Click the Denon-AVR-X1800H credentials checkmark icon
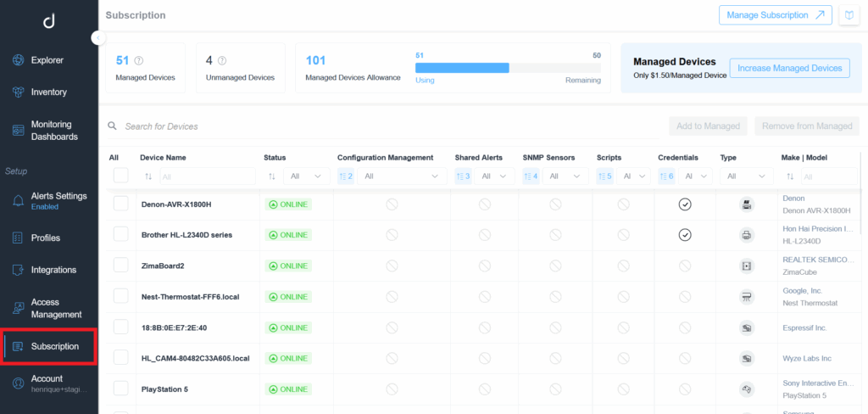Viewport: 868px width, 414px height. coord(685,204)
